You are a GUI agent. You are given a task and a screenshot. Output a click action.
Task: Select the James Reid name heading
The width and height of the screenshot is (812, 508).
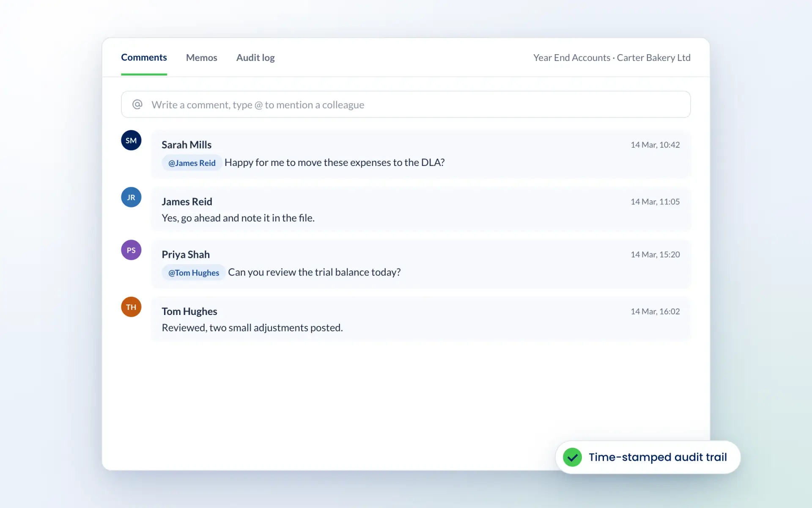187,202
